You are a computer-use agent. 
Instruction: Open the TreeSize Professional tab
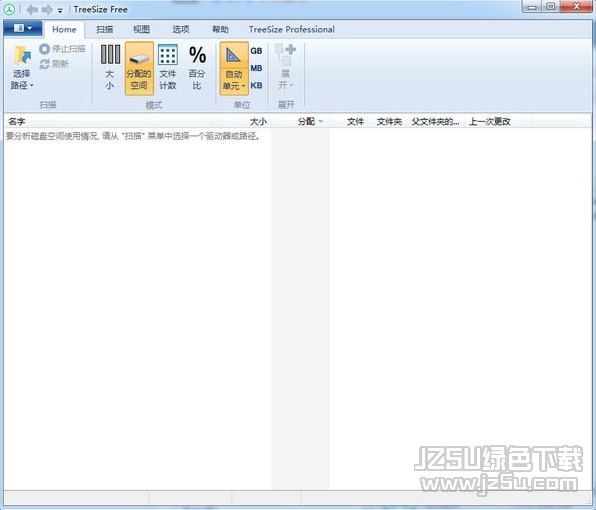click(x=292, y=29)
